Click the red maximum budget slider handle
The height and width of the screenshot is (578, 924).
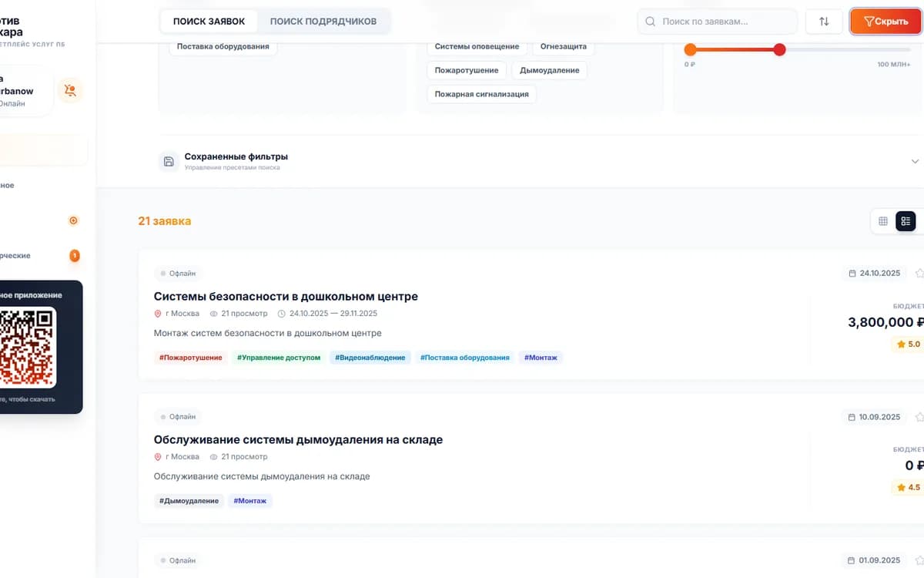tap(779, 49)
